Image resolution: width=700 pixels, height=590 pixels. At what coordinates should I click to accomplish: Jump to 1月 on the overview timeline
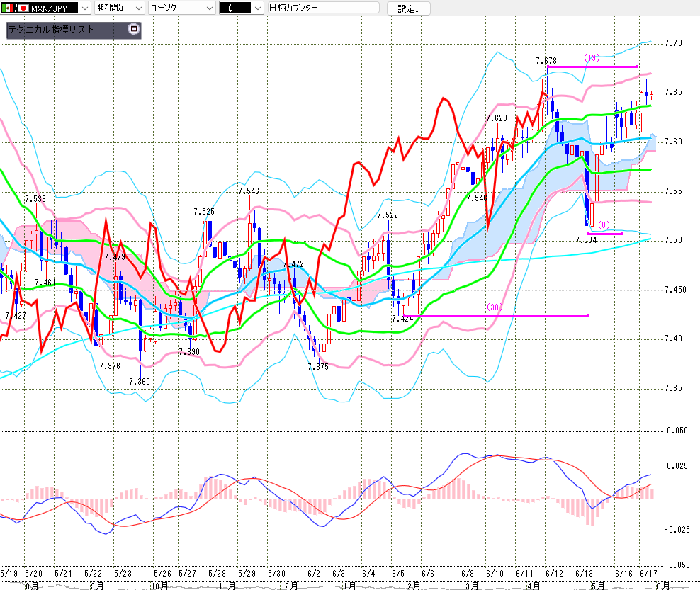click(x=349, y=586)
